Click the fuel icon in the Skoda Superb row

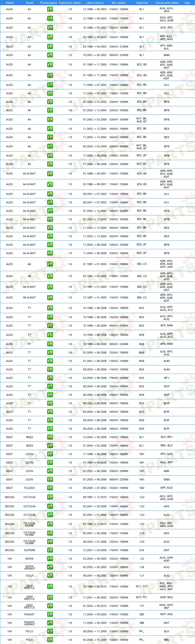[x=50, y=550]
